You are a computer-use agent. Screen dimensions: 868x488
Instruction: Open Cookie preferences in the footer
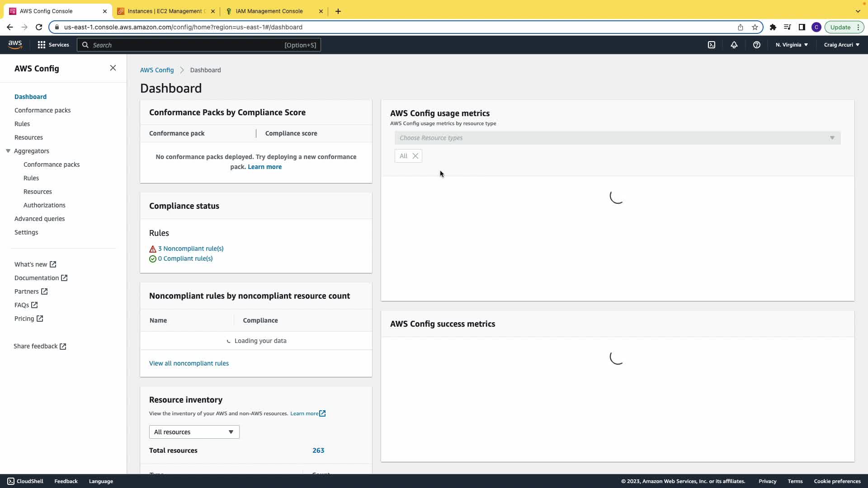[837, 481]
